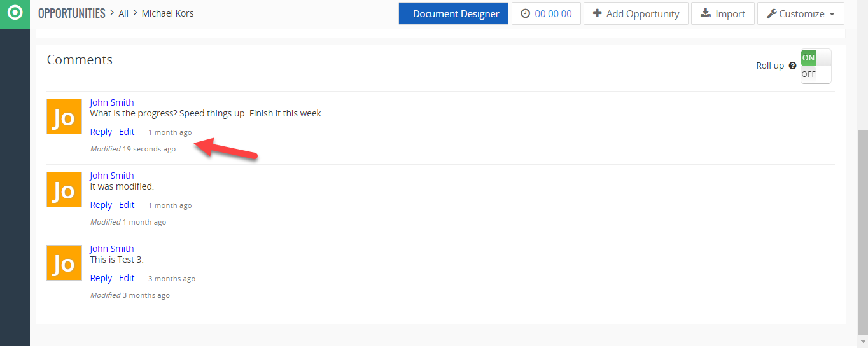Open John Smith on 'It was modified.' comment
The height and width of the screenshot is (348, 868).
click(112, 176)
